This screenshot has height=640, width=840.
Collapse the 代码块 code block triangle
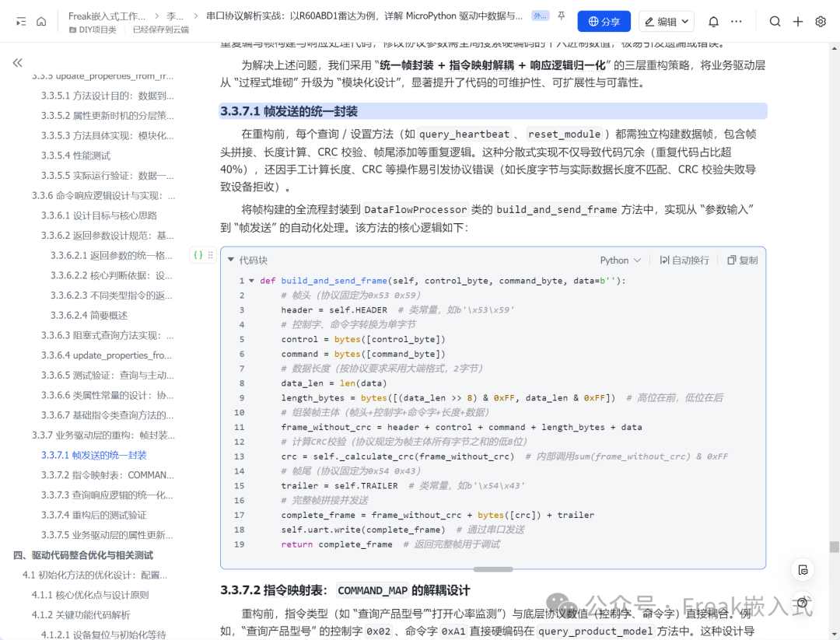point(231,260)
